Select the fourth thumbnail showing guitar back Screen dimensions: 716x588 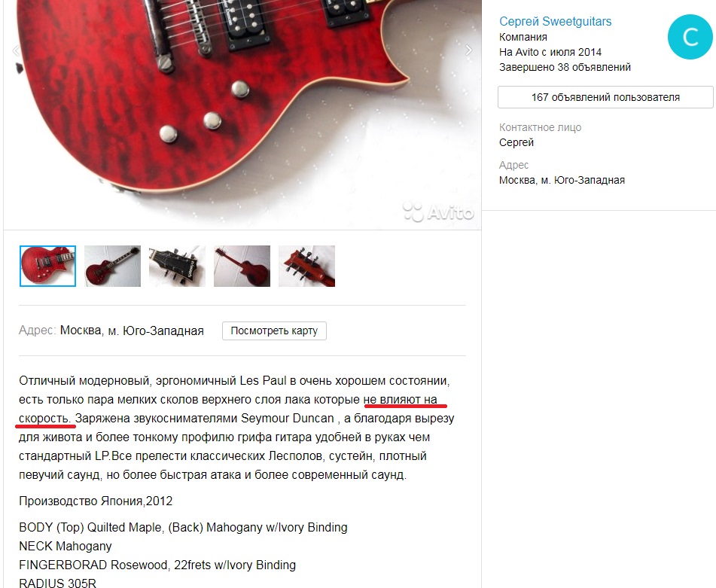[x=242, y=267]
